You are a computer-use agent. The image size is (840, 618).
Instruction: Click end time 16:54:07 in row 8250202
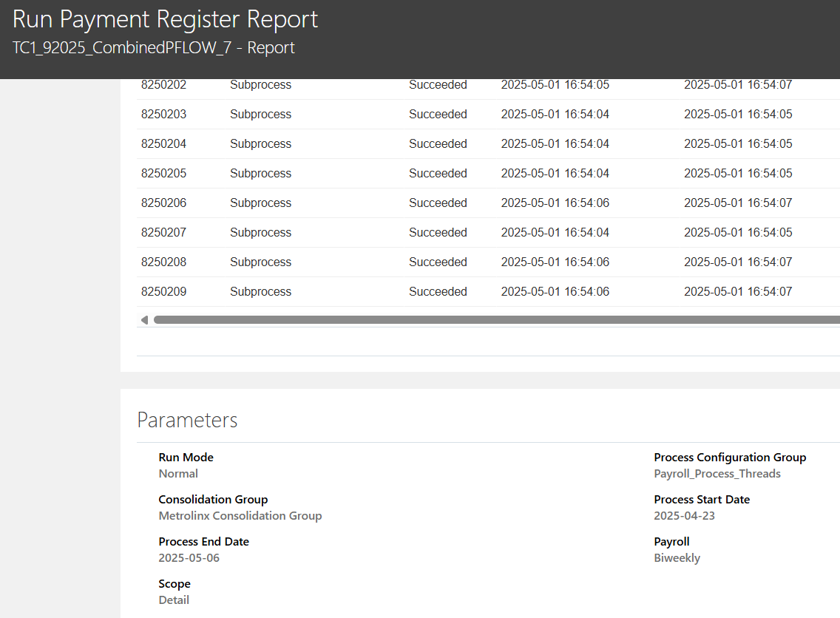point(738,84)
